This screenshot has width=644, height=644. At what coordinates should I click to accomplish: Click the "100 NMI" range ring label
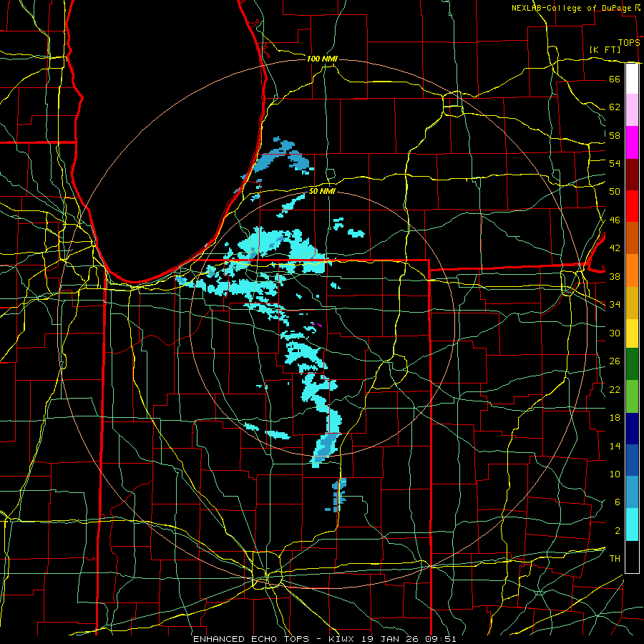322,59
